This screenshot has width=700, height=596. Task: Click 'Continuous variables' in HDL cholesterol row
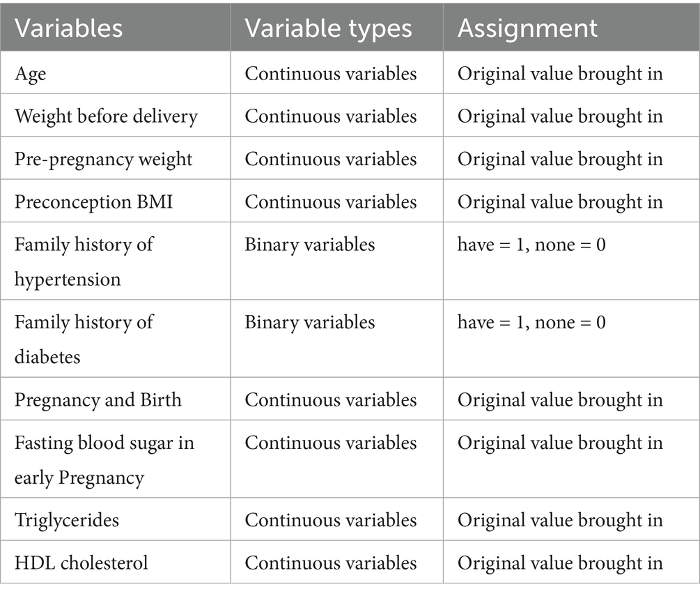click(x=331, y=563)
